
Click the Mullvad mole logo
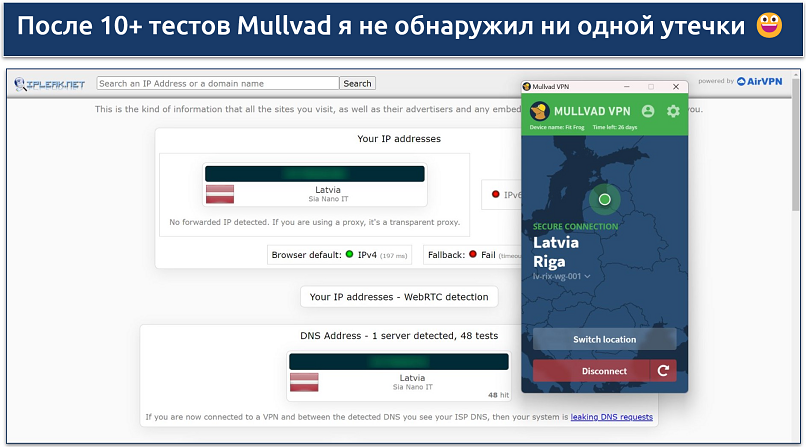pyautogui.click(x=539, y=111)
